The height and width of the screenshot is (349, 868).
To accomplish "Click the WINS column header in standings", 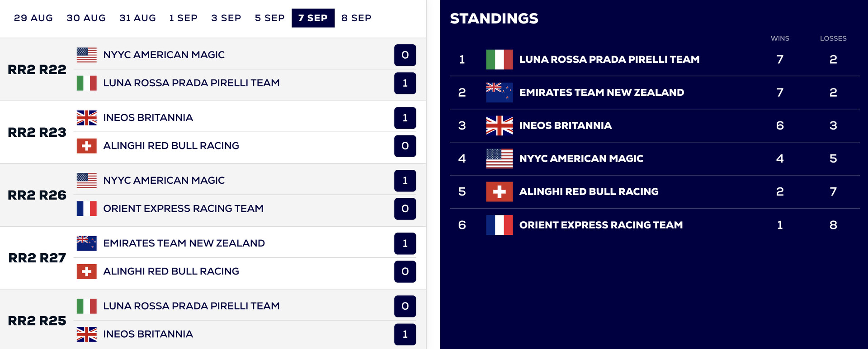I will tap(780, 38).
